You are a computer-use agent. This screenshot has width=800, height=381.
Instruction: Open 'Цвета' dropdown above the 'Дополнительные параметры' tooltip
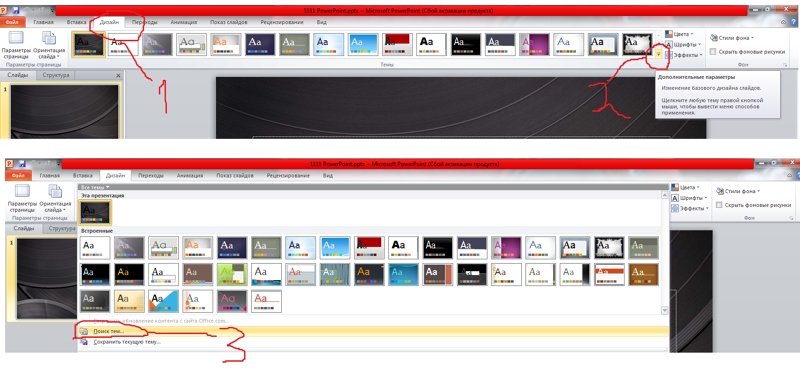tap(680, 34)
